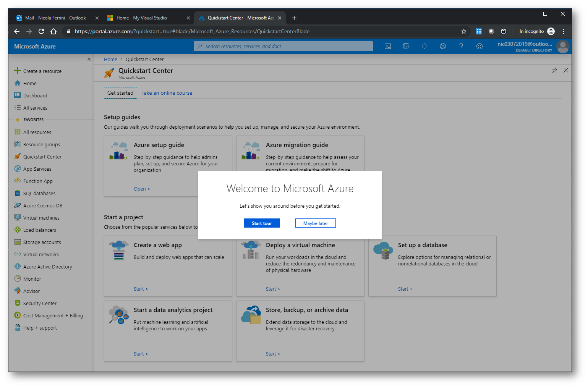The width and height of the screenshot is (588, 388).
Task: Open Directory and subscription filter icon
Action: 406,46
